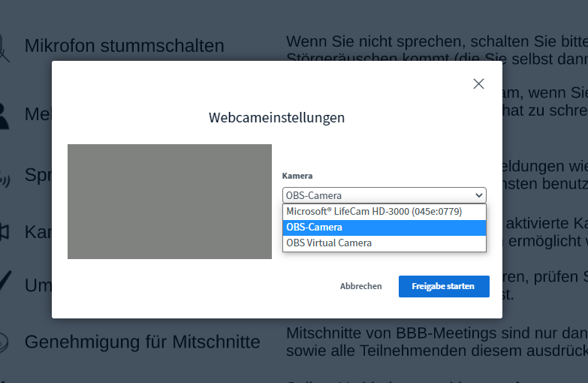This screenshot has width=588, height=383.
Task: Close the Webcameinstellungen dialog with the X
Action: click(x=478, y=83)
